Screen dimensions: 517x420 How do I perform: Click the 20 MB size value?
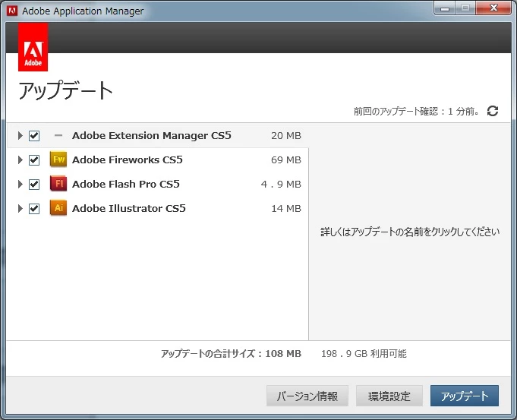pos(286,136)
